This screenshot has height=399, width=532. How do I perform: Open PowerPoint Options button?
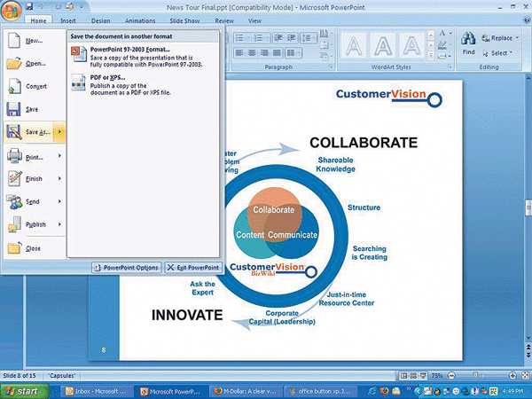[x=126, y=268]
